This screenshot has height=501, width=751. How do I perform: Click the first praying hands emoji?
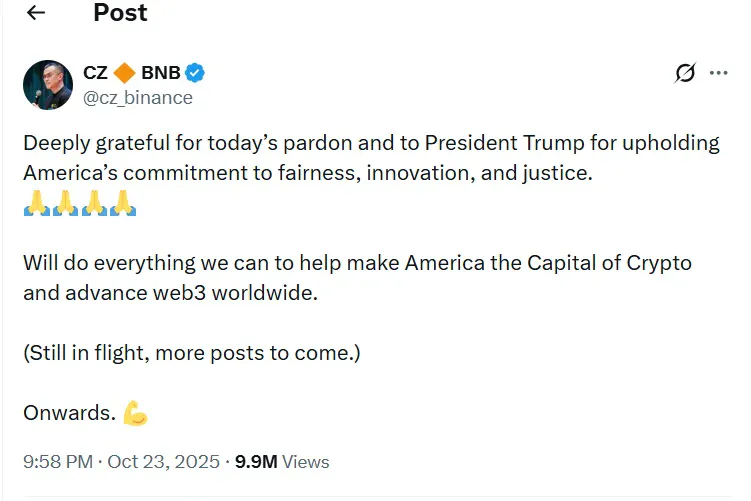pos(36,205)
